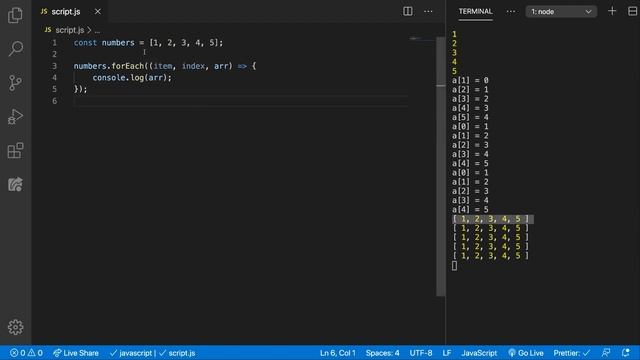Click Go Live in status bar
640x360 pixels.
[x=526, y=353]
